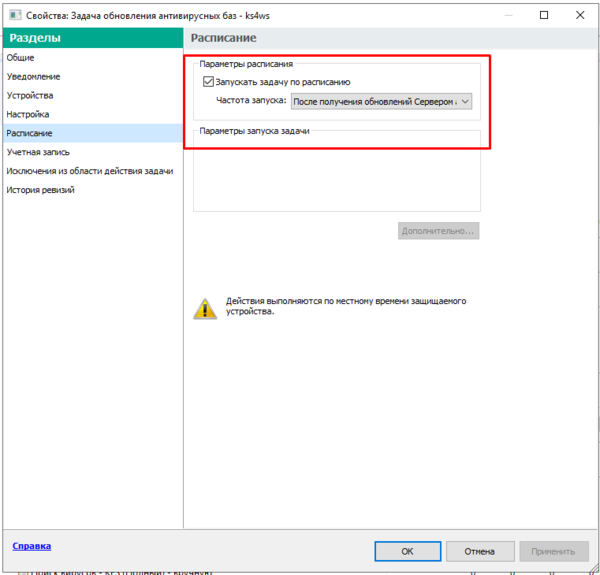Click the Частота запуска label
Image resolution: width=600 pixels, height=575 pixels.
click(251, 100)
